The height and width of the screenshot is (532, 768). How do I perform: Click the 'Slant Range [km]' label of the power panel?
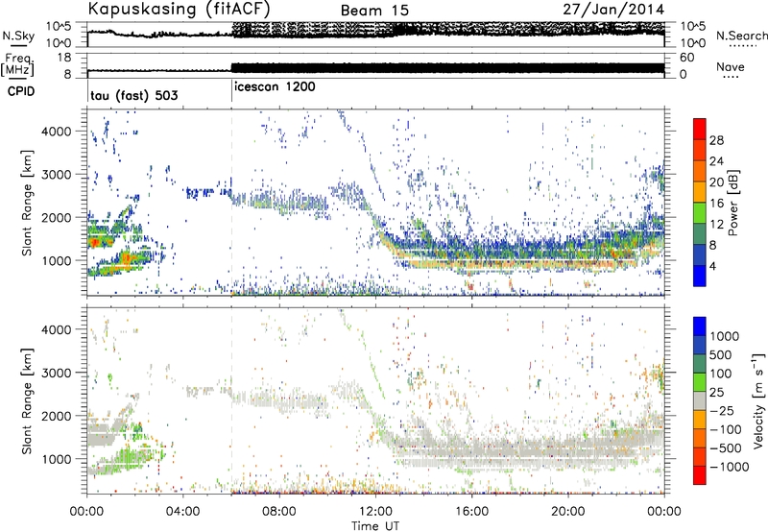tap(27, 203)
